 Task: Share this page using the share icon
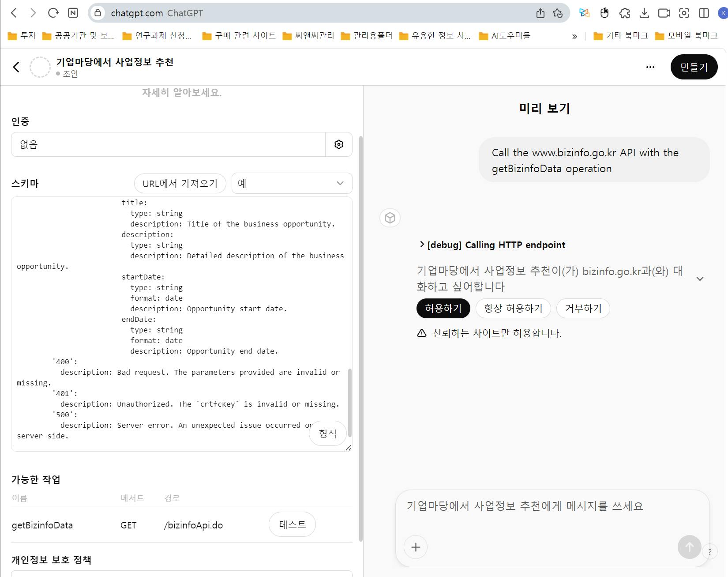click(x=540, y=13)
